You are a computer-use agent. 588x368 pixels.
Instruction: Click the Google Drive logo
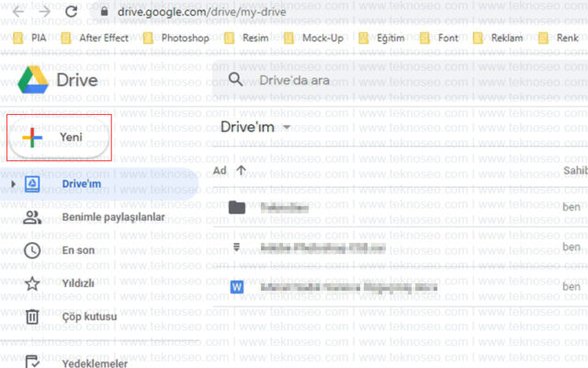(33, 80)
